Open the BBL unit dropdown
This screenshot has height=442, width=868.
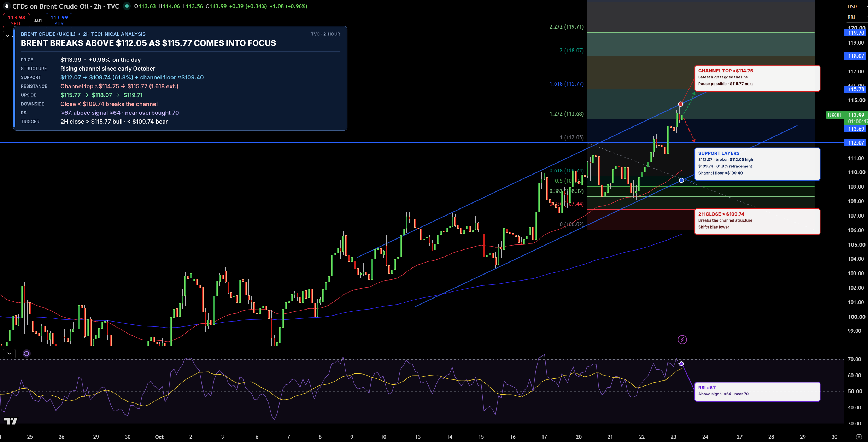point(856,17)
